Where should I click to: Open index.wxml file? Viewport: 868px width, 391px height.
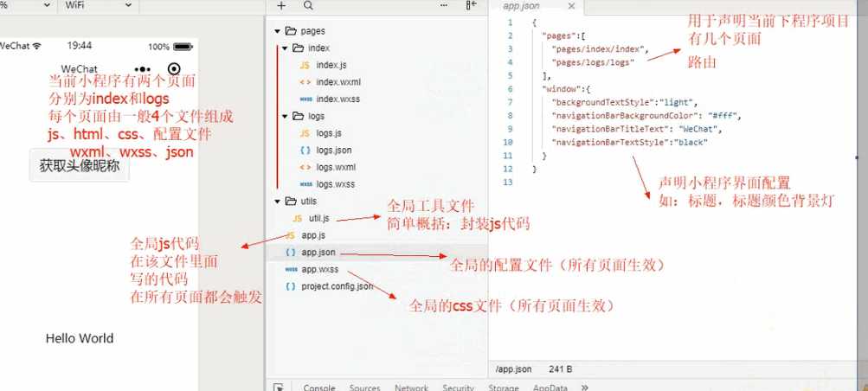(338, 82)
